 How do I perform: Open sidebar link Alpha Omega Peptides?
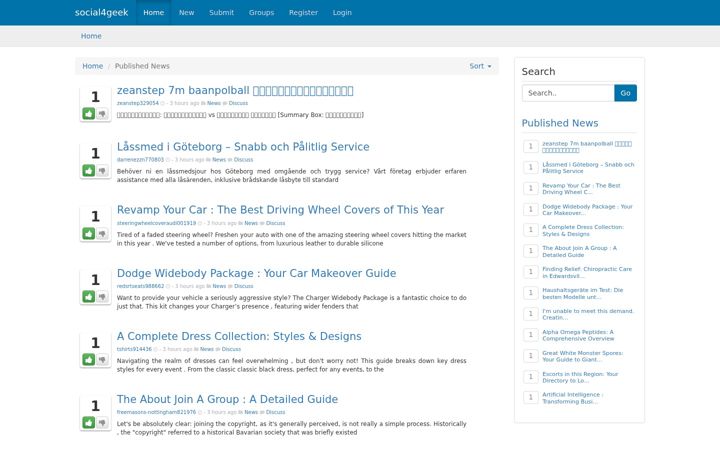(x=578, y=336)
